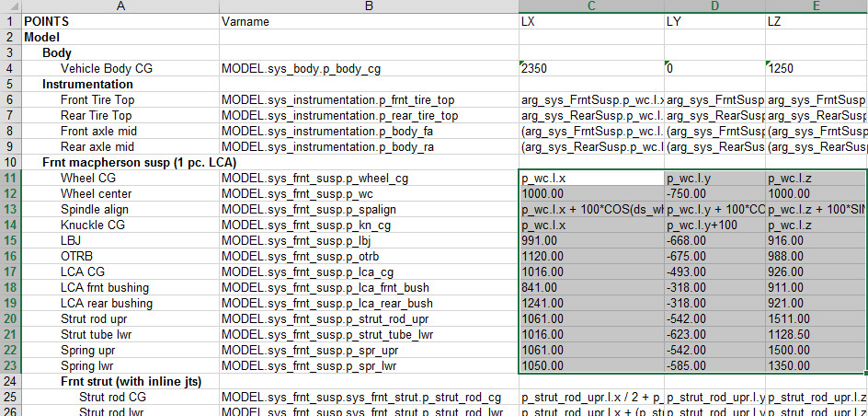Click the 1350.00 LZ value
This screenshot has width=868, height=416.
tap(817, 366)
